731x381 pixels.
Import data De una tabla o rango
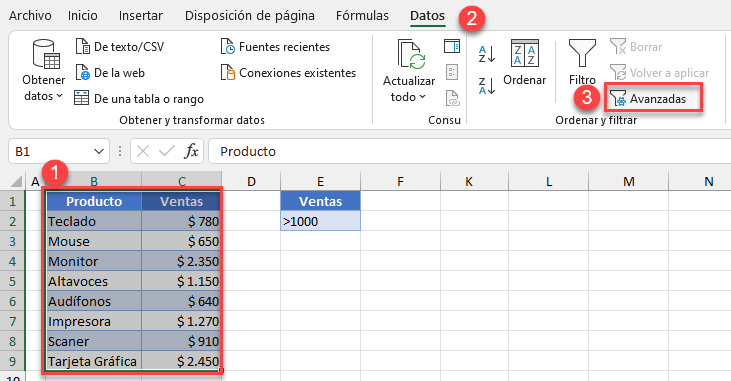139,99
